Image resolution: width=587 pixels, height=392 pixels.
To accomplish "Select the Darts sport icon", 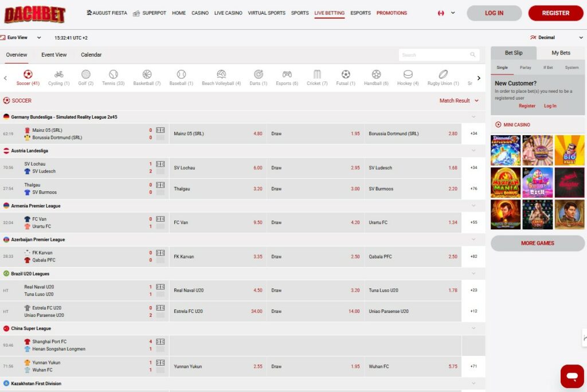I will [x=259, y=77].
